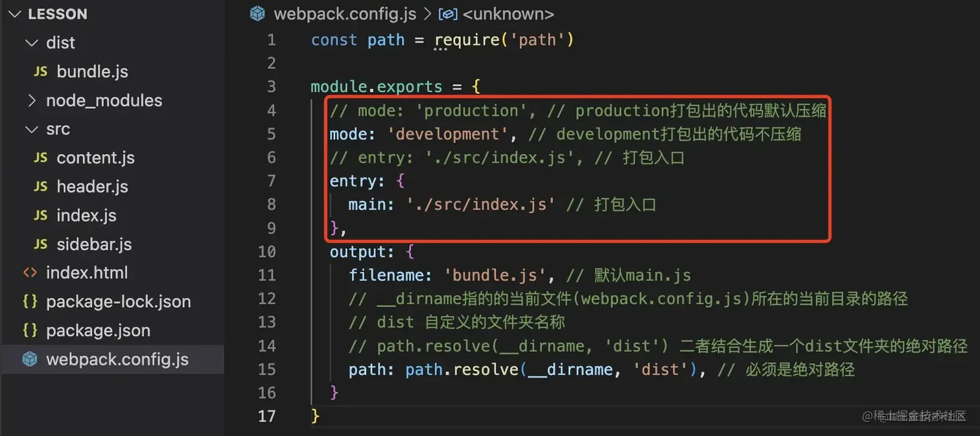Select the dist folder name
This screenshot has height=436, width=980.
pyautogui.click(x=61, y=43)
